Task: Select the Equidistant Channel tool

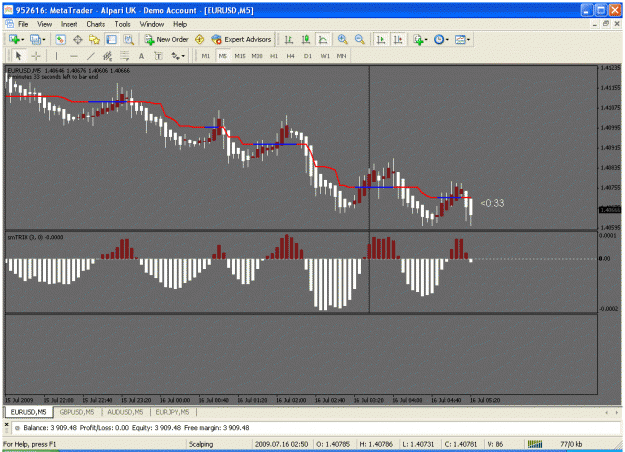Action: [108, 56]
